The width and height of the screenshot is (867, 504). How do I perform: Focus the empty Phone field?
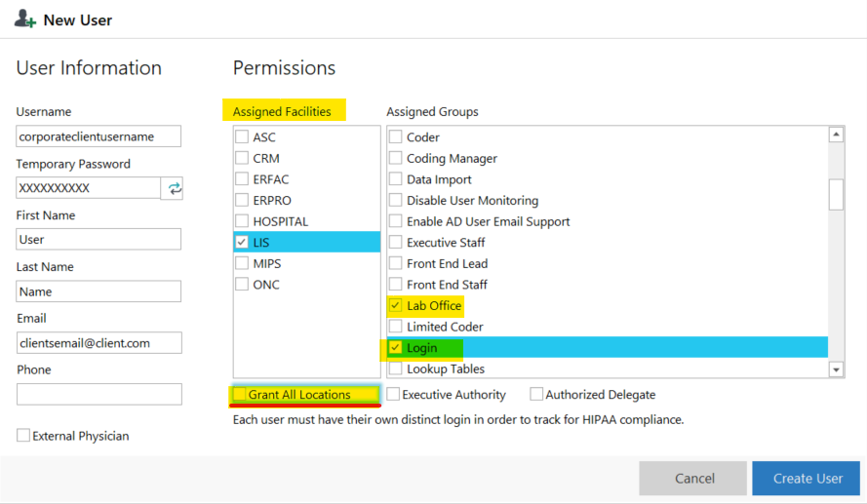point(99,394)
